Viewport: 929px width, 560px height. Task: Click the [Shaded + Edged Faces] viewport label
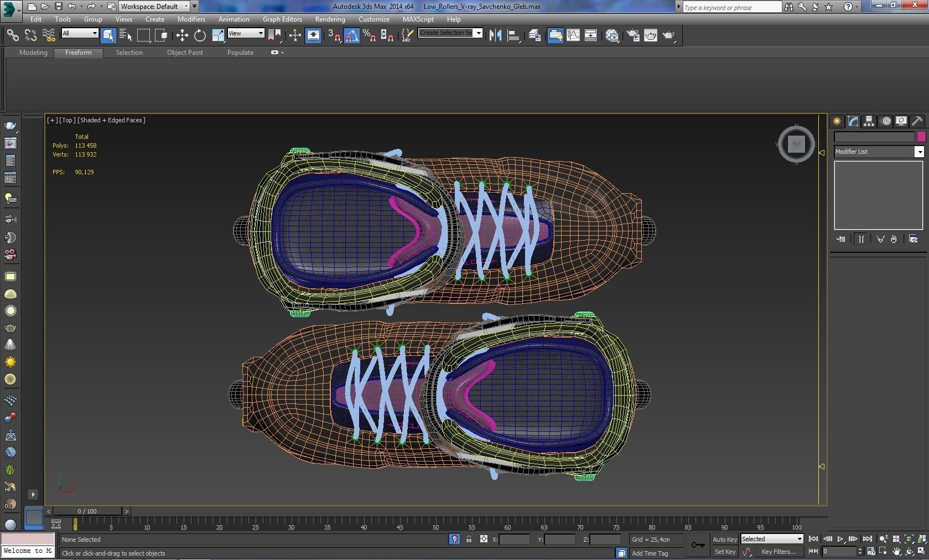coord(111,120)
